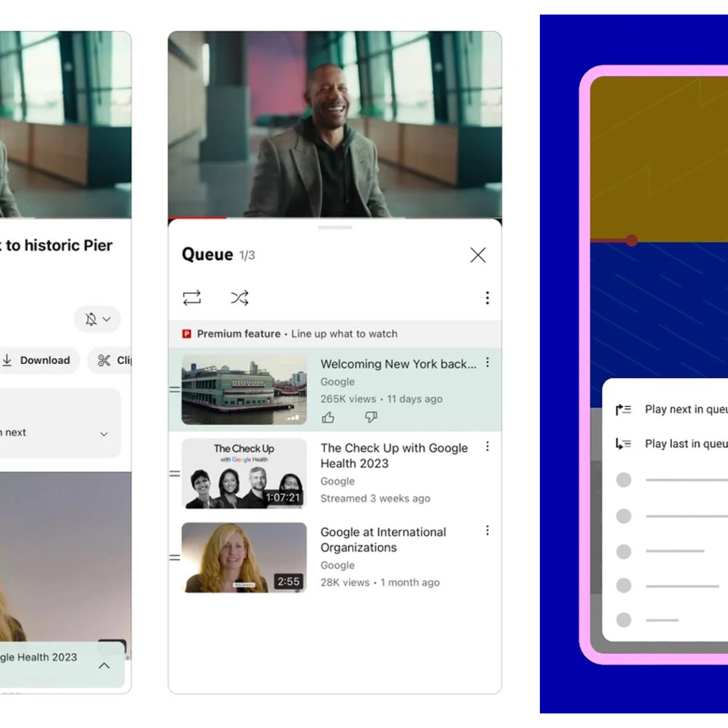728x728 pixels.
Task: Open options for Google at International Organizations
Action: [487, 531]
